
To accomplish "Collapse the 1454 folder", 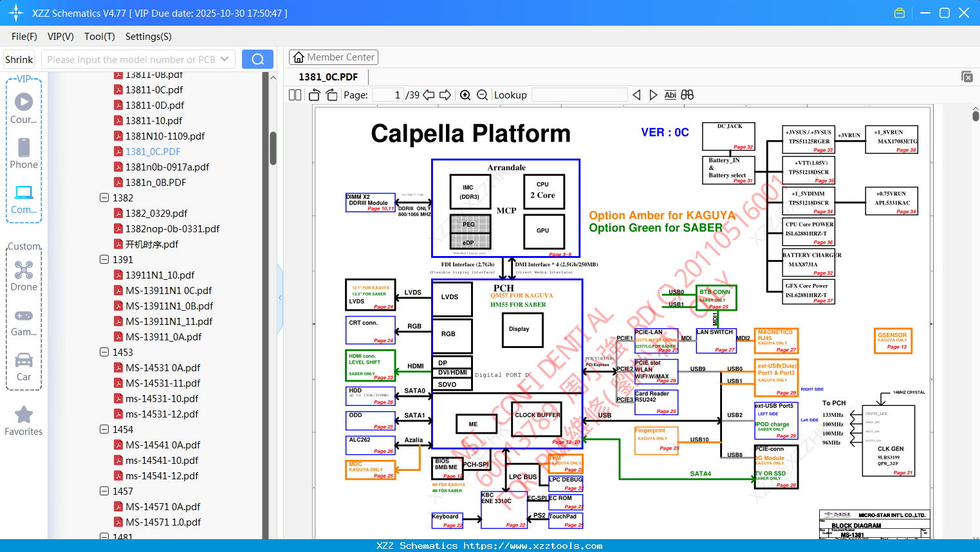I will pyautogui.click(x=104, y=429).
